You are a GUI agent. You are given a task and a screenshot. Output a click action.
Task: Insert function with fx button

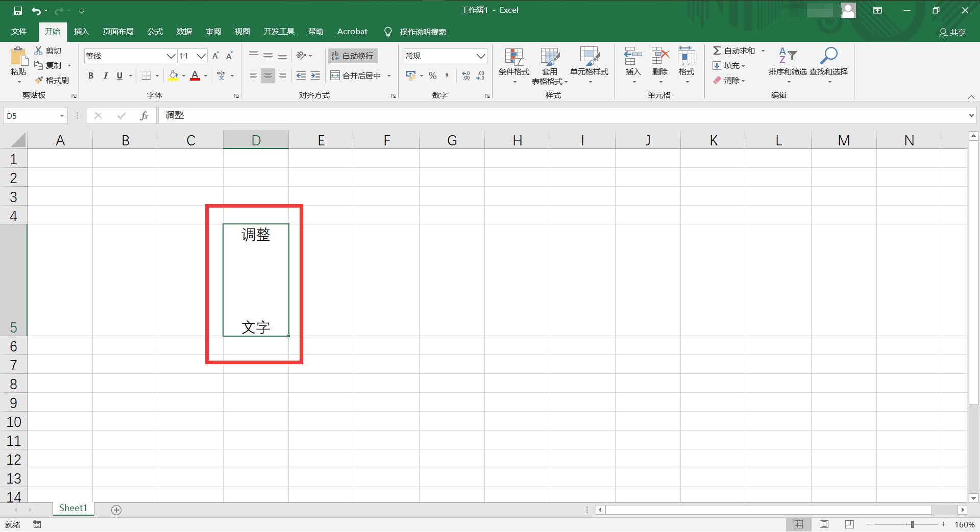pos(144,116)
